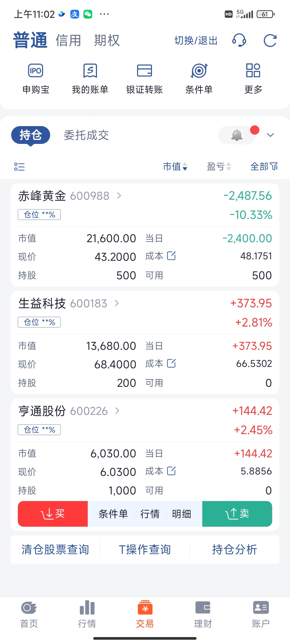The height and width of the screenshot is (644, 290).
Task: Switch to the 委托成交 tab
Action: pos(86,135)
